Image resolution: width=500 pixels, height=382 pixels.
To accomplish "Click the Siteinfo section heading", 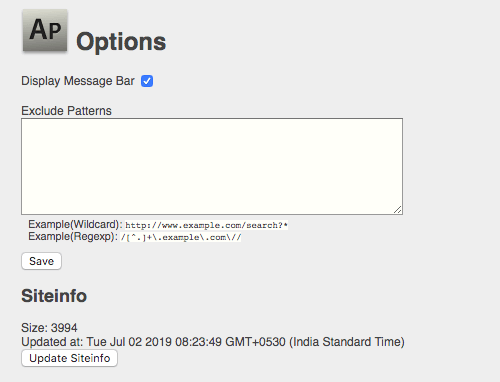I will click(54, 296).
